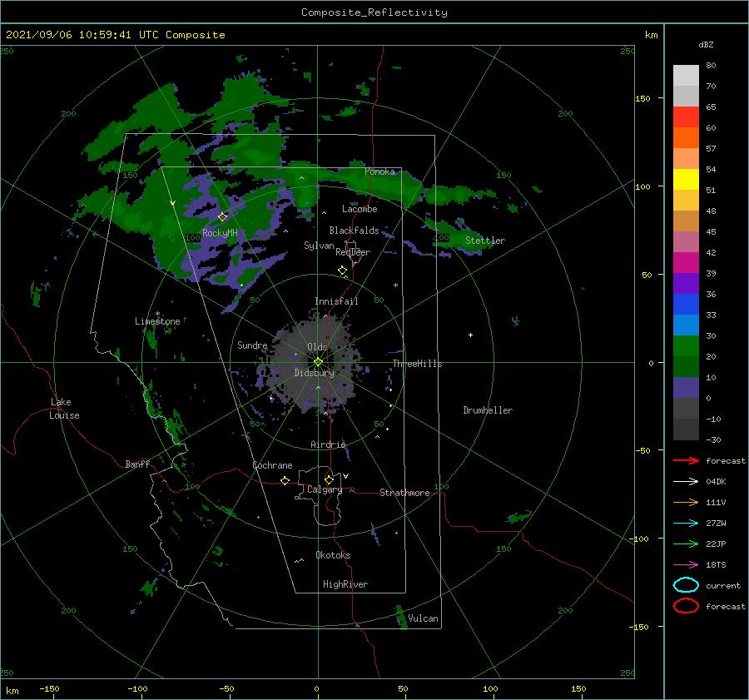Click the yellow diamond marker below RedDeer
Viewport: 749px width, 700px height.
point(342,270)
